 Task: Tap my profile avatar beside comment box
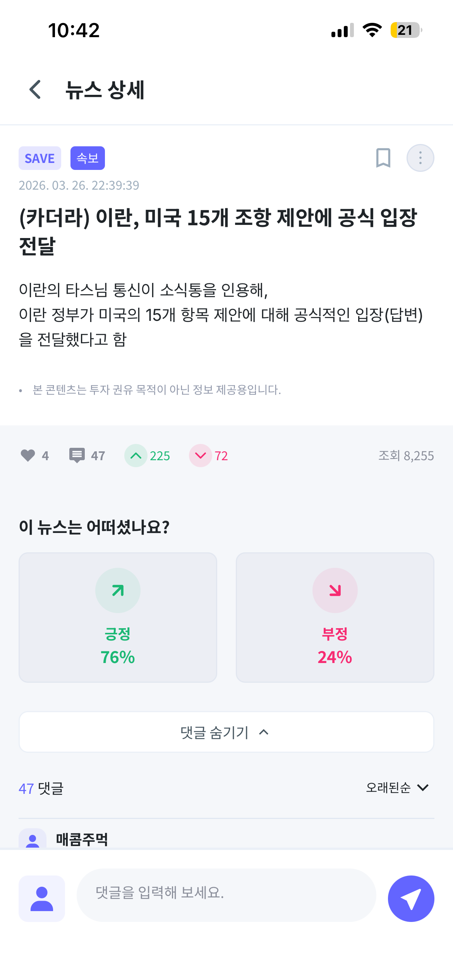point(42,899)
